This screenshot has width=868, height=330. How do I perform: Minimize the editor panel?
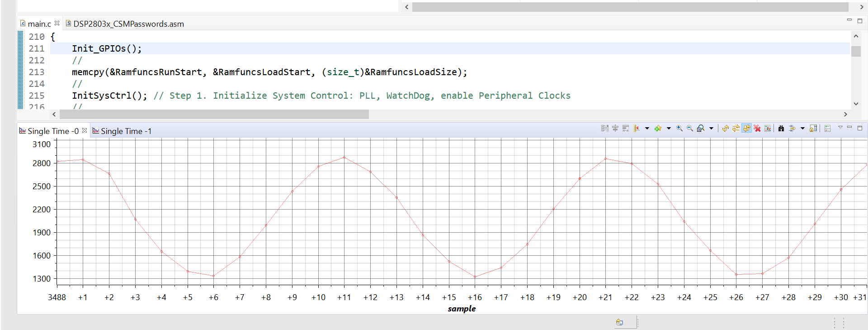pos(849,20)
